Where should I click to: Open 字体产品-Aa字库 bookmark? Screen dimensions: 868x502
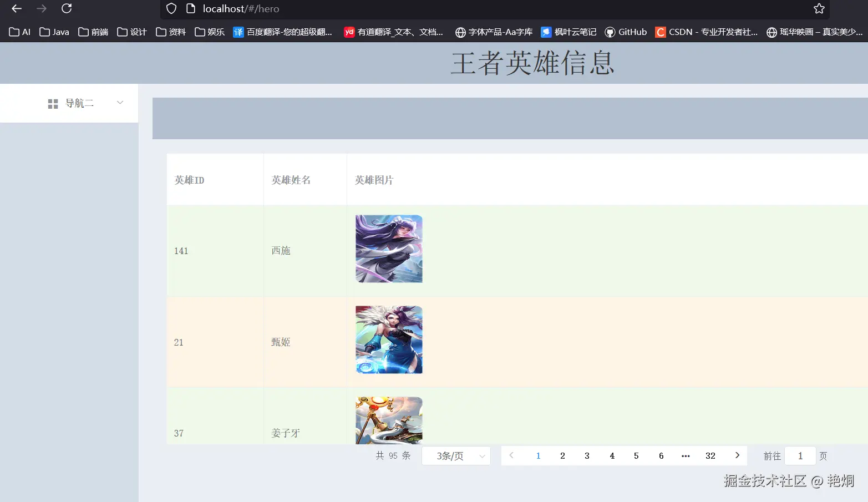[494, 32]
